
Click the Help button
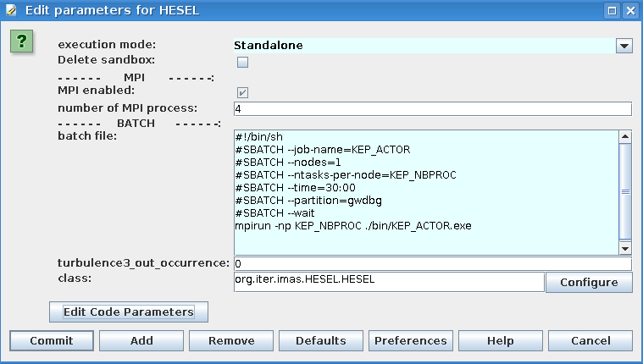tap(501, 340)
